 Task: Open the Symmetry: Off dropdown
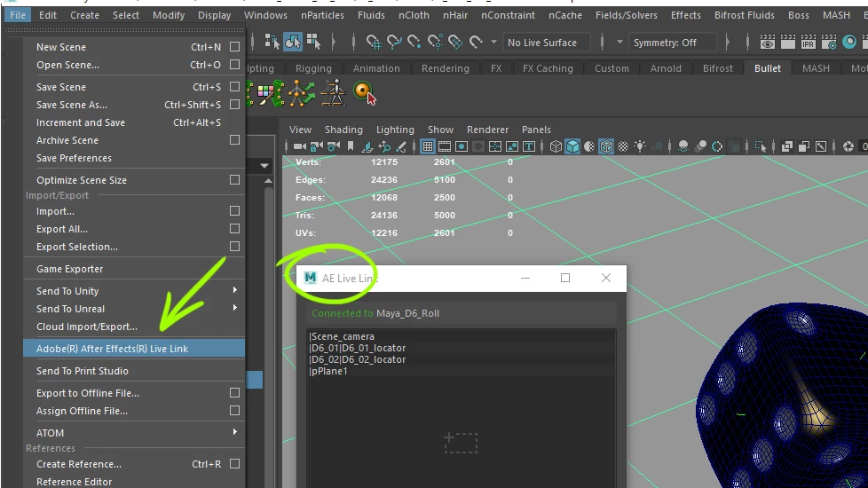pyautogui.click(x=672, y=43)
